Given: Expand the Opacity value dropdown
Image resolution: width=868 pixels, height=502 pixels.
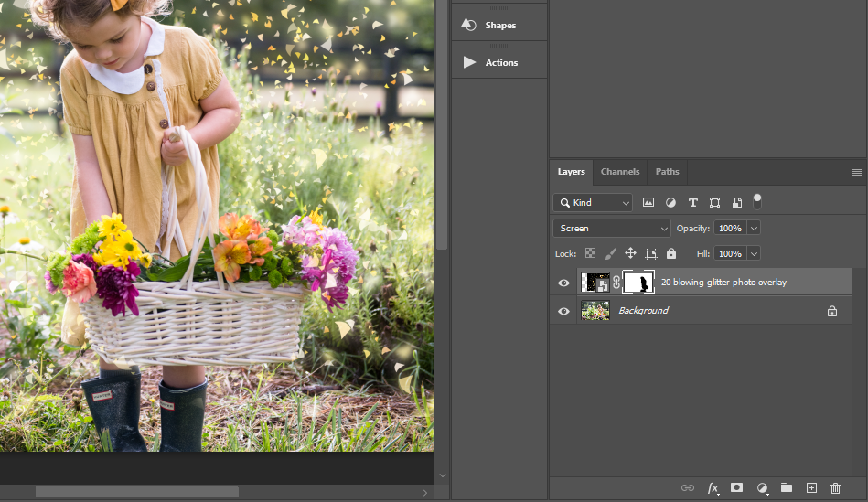Looking at the screenshot, I should (755, 228).
